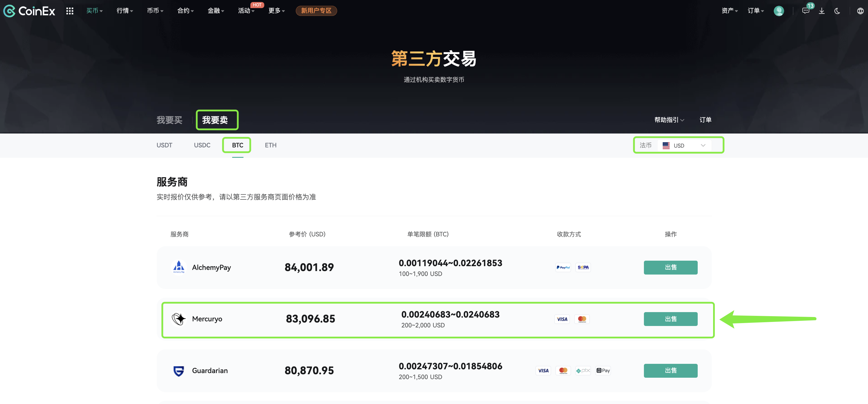Expand the 活动 HOT menu

[x=246, y=11]
